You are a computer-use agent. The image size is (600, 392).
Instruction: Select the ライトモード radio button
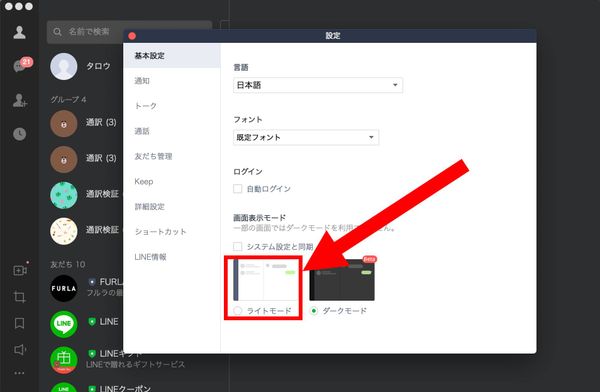238,310
